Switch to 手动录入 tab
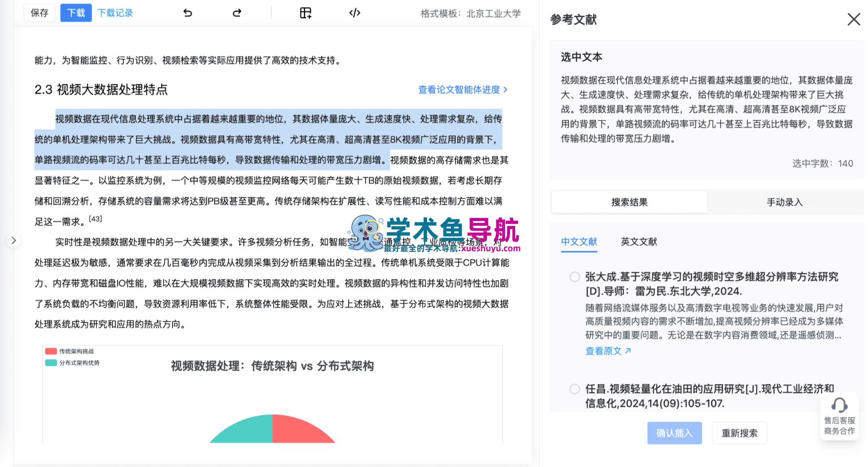The image size is (868, 467). click(784, 202)
